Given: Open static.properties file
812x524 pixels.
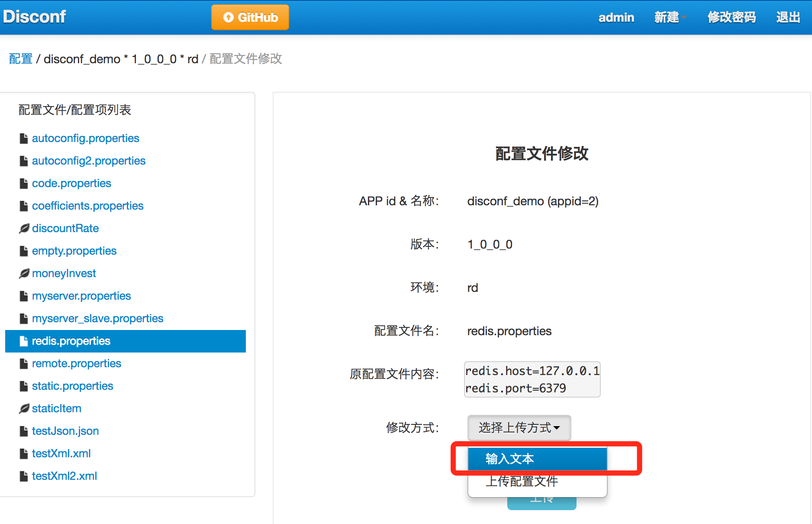Looking at the screenshot, I should [x=73, y=386].
